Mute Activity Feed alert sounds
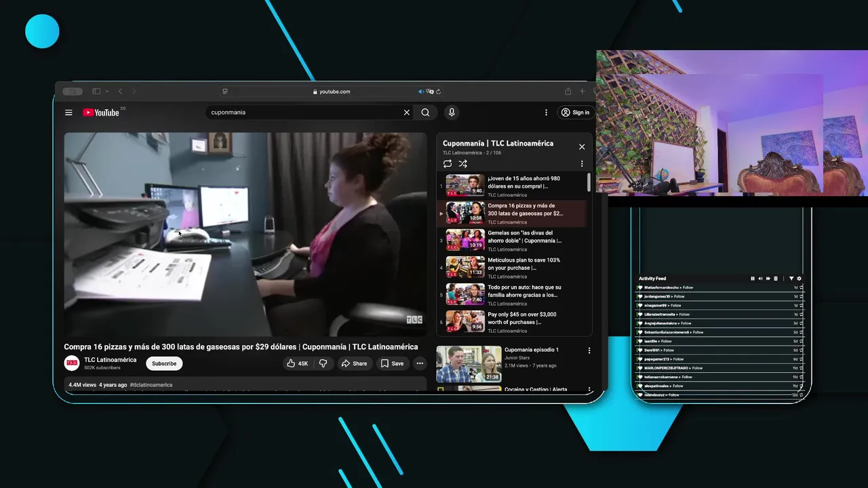Viewport: 868px width, 488px height. pos(760,279)
